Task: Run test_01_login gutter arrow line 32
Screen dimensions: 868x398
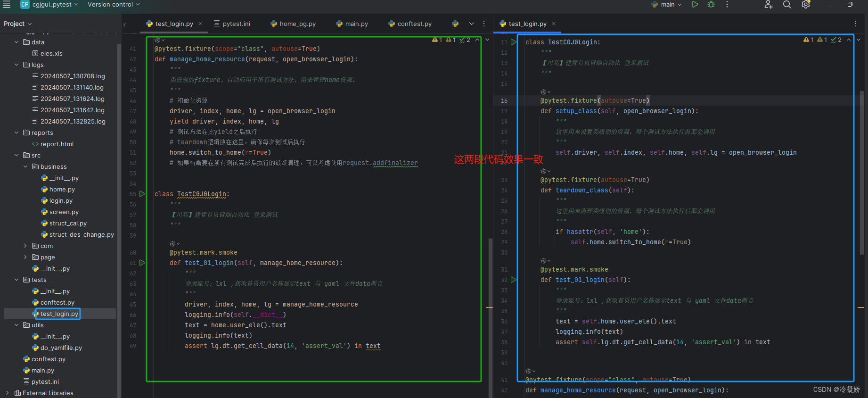Action: (514, 280)
